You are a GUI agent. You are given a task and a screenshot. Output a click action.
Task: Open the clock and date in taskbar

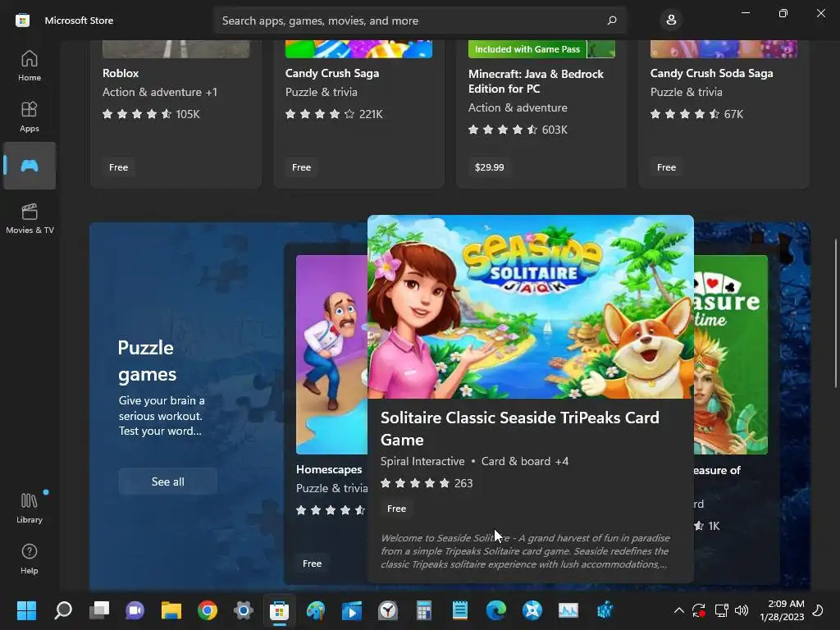click(x=782, y=610)
